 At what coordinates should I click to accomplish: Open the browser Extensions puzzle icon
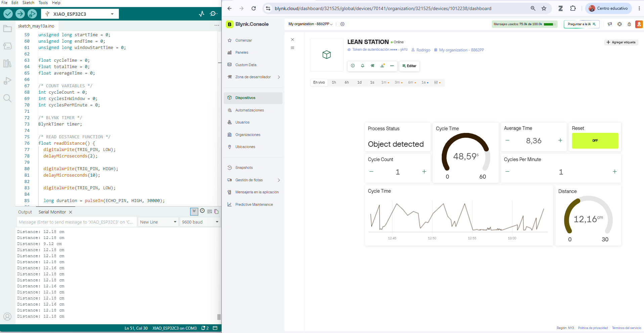tap(573, 8)
